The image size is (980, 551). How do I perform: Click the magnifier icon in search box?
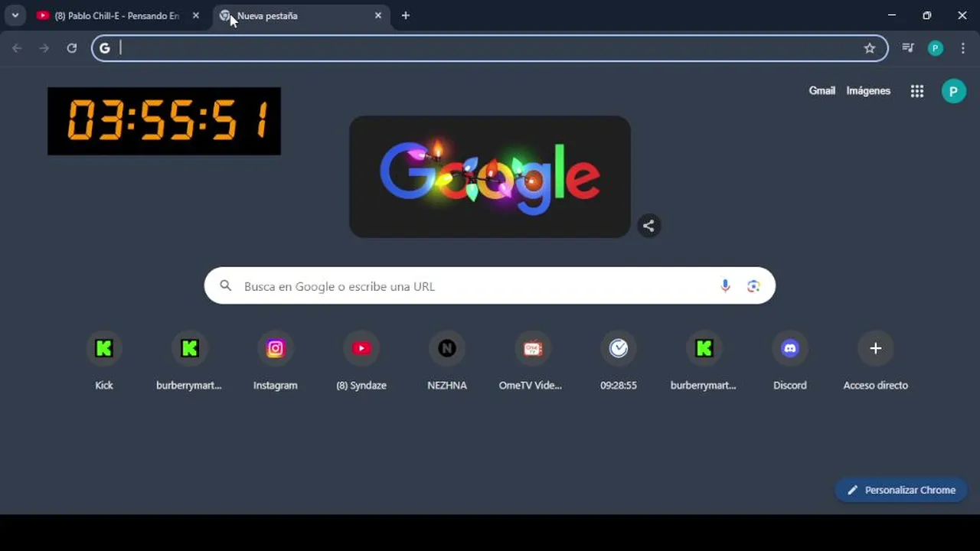225,285
